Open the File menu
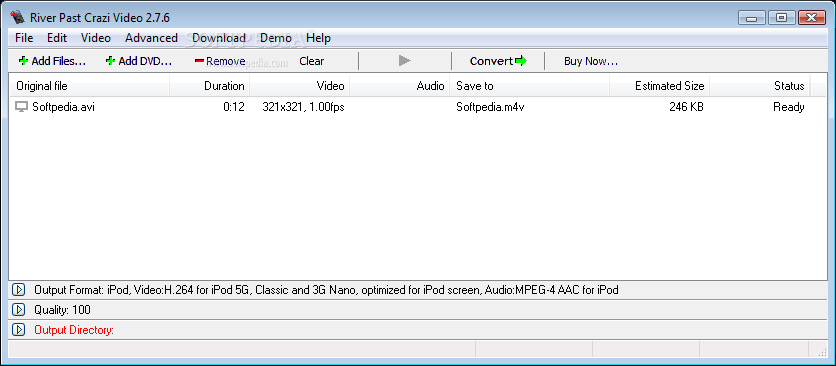836x366 pixels. [x=24, y=38]
